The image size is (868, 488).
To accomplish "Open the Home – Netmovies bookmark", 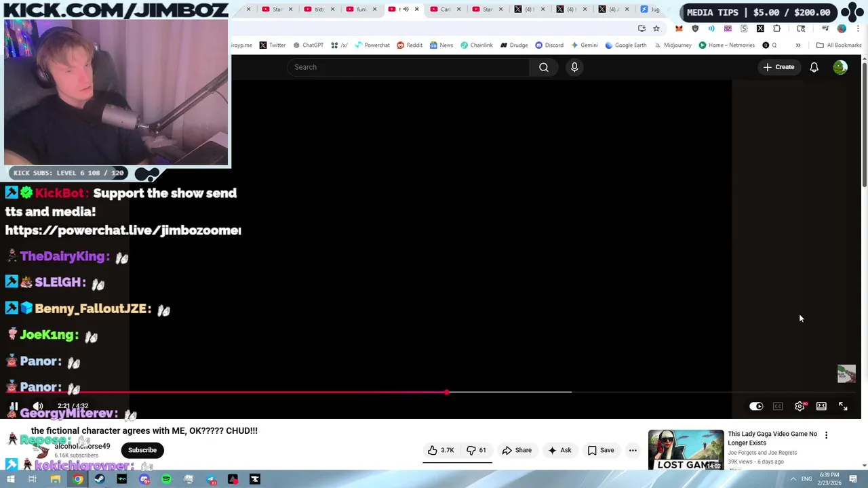I will tap(726, 45).
